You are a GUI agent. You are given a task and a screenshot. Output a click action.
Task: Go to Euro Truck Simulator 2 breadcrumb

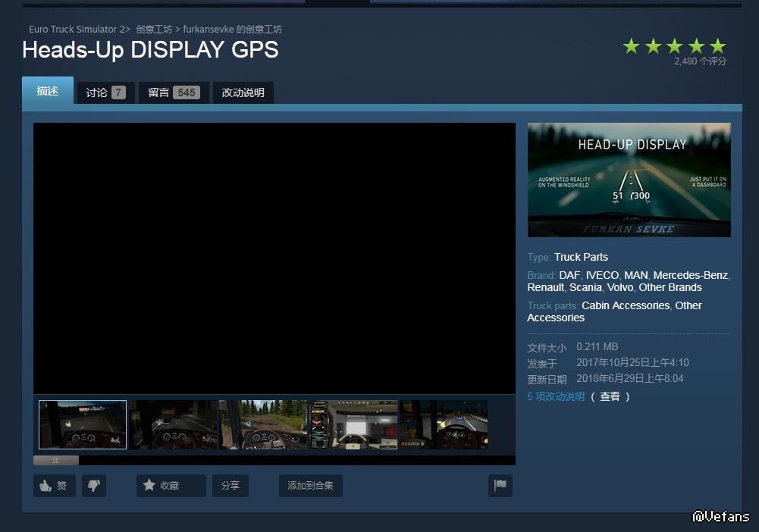pos(77,29)
